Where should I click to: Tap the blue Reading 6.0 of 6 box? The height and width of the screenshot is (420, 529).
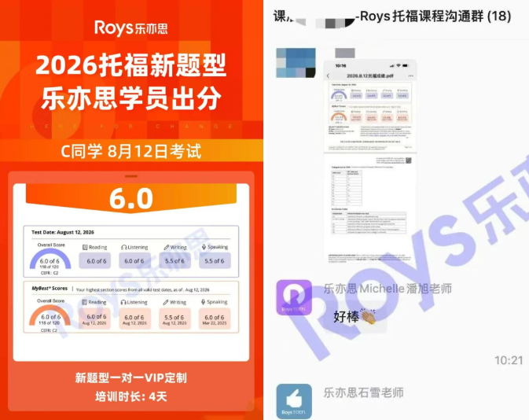coord(95,261)
